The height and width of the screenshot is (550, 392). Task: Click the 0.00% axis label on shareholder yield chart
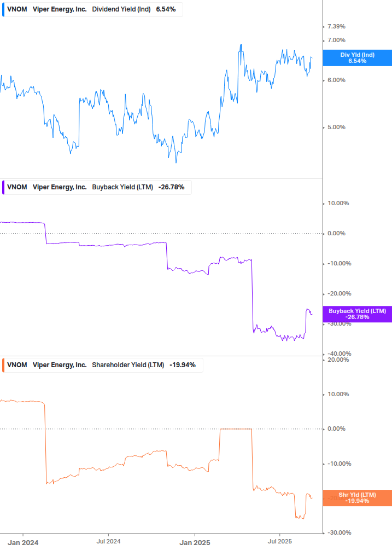(336, 429)
